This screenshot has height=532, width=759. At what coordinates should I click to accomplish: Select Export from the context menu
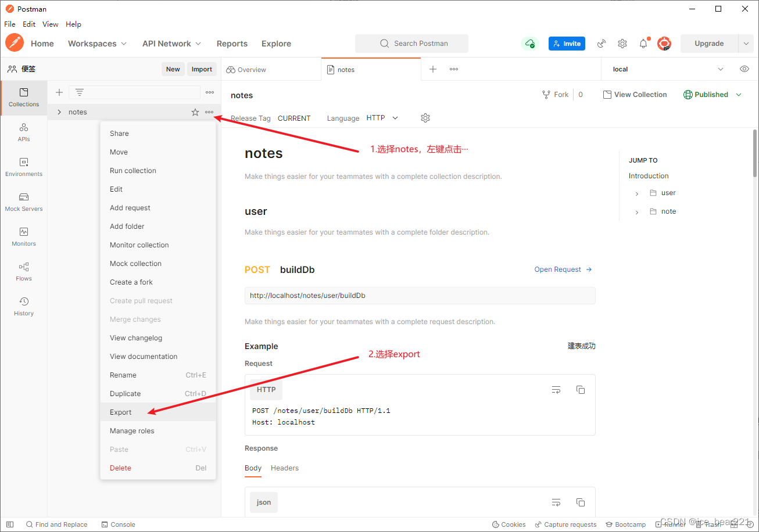(158, 412)
